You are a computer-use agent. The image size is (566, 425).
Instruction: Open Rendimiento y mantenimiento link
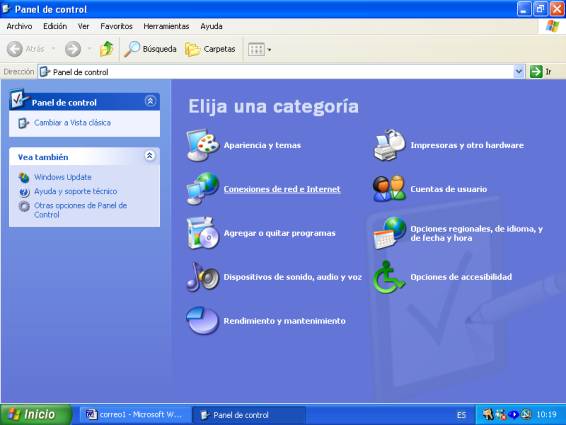pos(284,321)
